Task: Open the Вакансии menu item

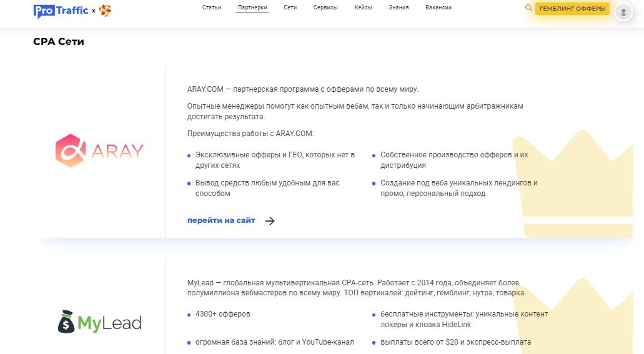Action: [438, 7]
